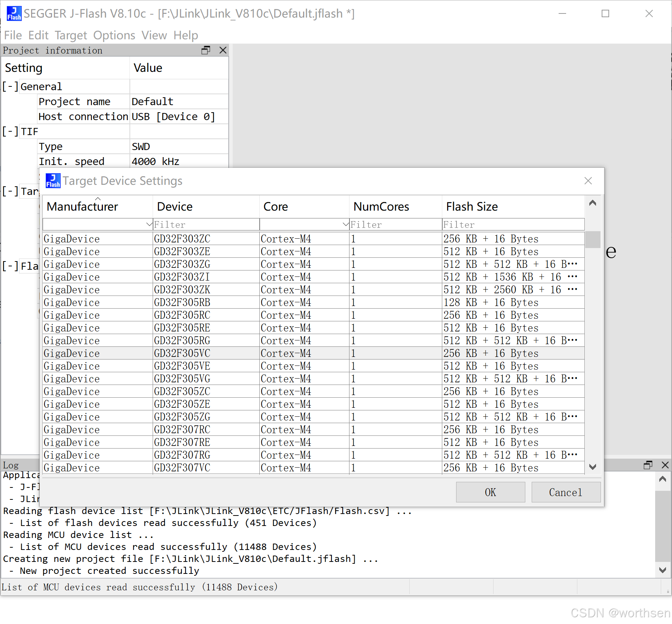Click device list scrollbar up arrow
The width and height of the screenshot is (672, 624).
[593, 203]
